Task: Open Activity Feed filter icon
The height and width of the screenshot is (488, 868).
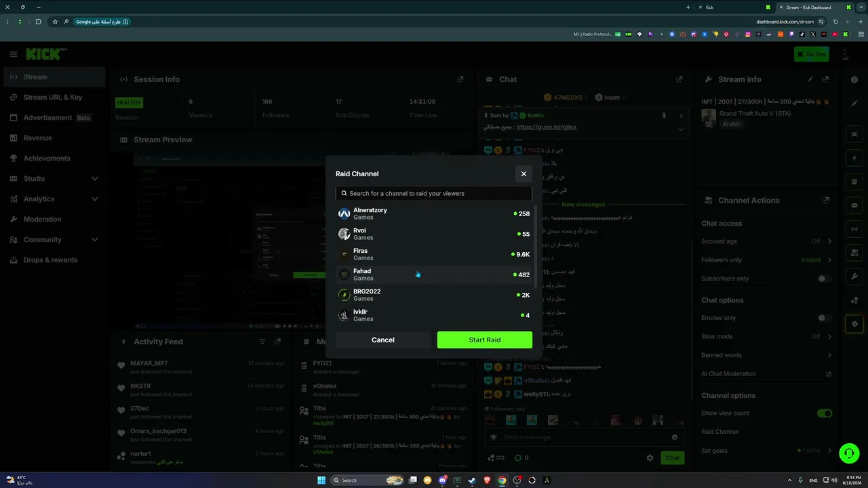Action: [x=262, y=342]
